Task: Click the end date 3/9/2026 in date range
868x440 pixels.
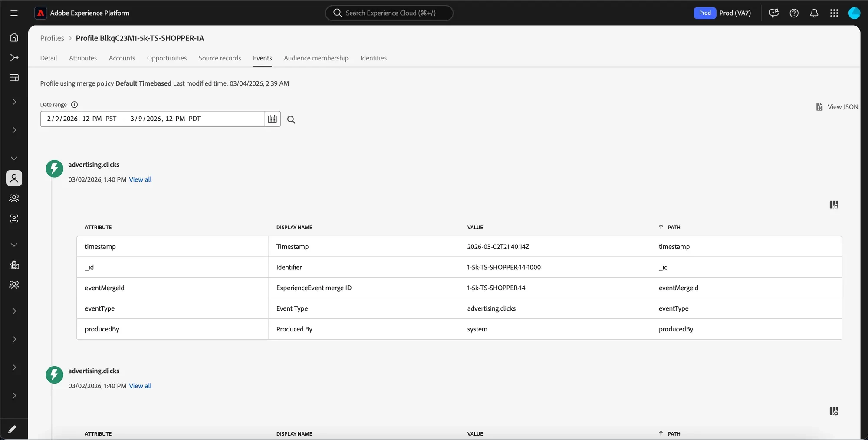Action: click(x=146, y=119)
